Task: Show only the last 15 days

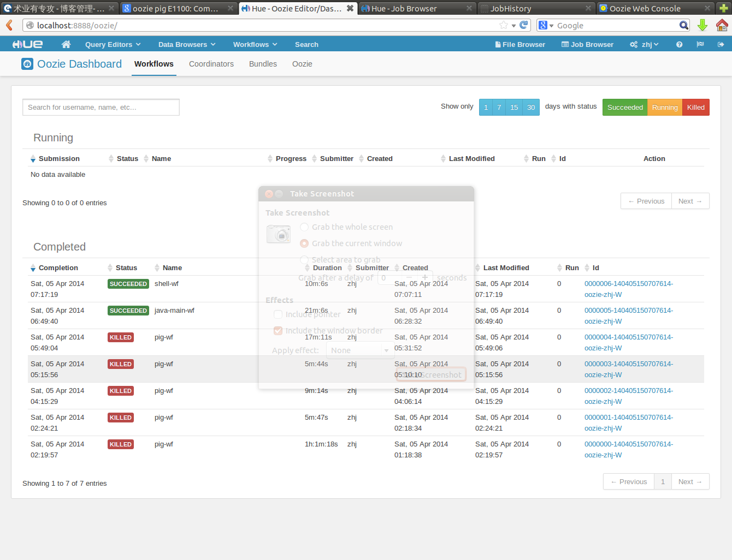Action: (514, 108)
